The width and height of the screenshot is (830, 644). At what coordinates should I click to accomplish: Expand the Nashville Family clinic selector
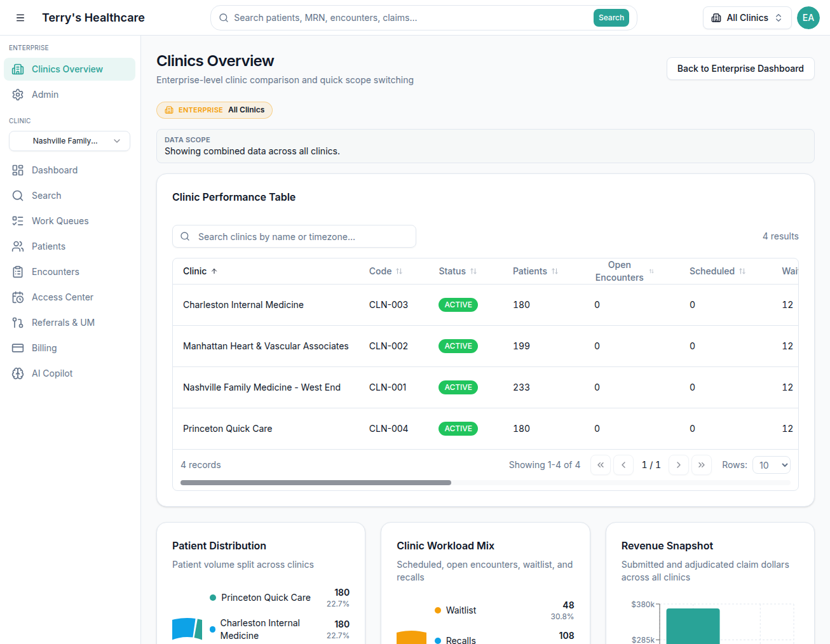tap(69, 140)
